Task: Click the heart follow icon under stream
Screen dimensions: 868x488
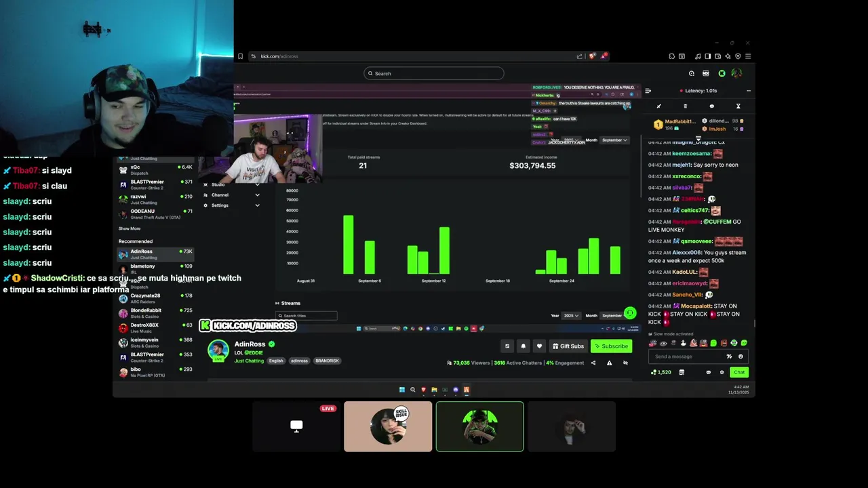Action: (x=539, y=346)
